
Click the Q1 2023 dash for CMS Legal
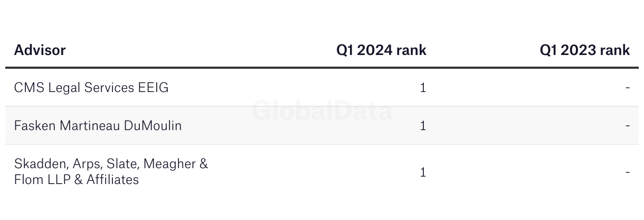point(628,88)
